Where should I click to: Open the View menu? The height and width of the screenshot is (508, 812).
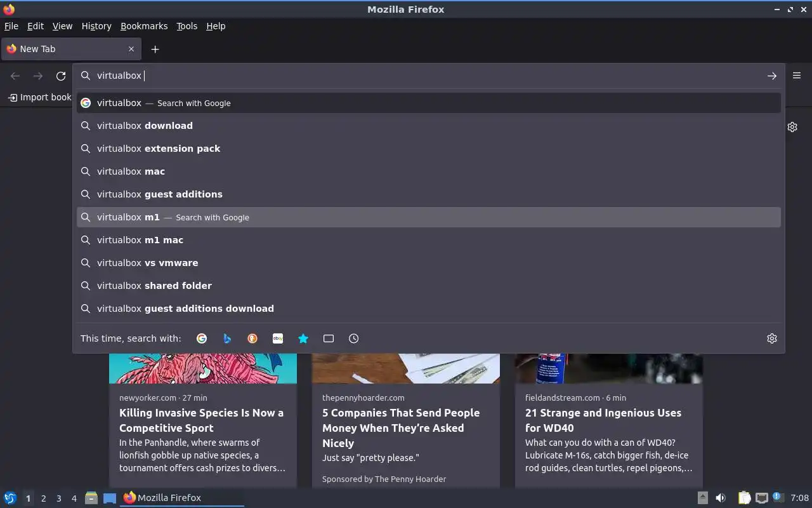pos(62,26)
